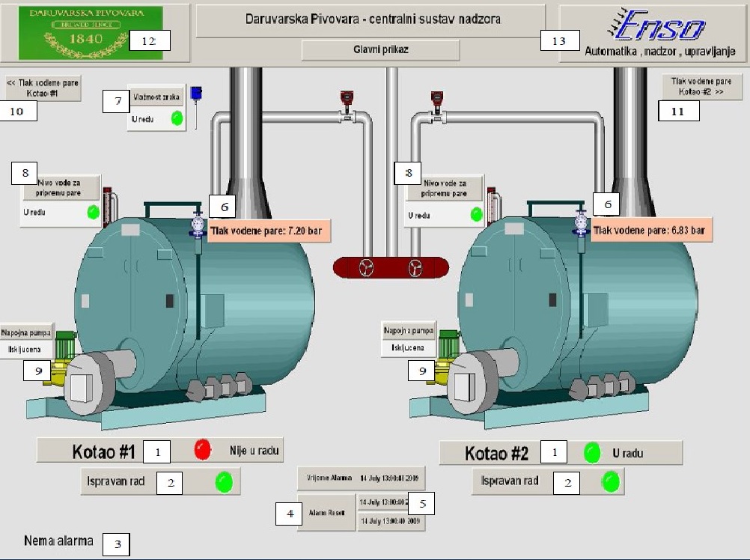Click right 'Nivo vode za pripremu pare' button
This screenshot has height=560, width=750.
[445, 189]
